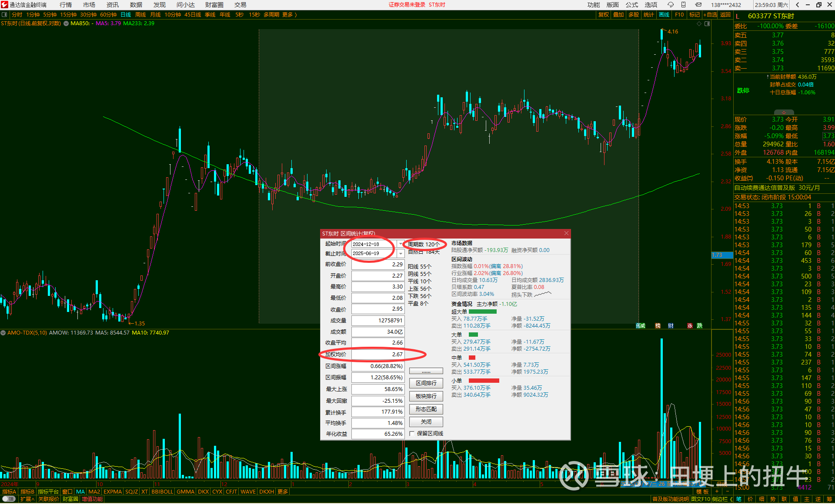The image size is (835, 504).
Task: Toggle the 弹 switch at bottom left
Action: [9, 499]
